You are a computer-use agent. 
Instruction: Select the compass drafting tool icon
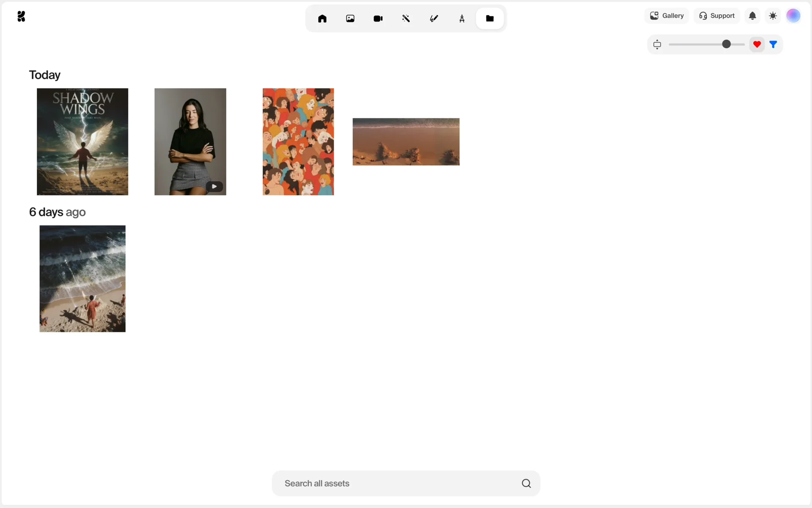(x=462, y=19)
